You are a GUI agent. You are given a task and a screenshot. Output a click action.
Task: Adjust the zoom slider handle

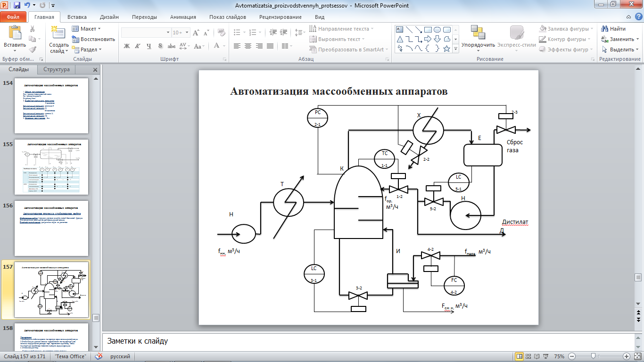pos(594,356)
